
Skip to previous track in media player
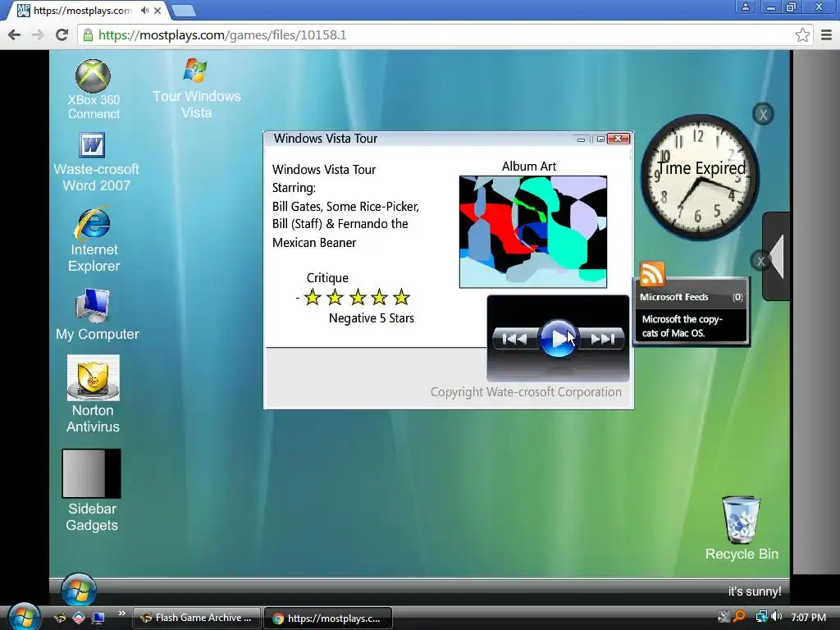515,339
